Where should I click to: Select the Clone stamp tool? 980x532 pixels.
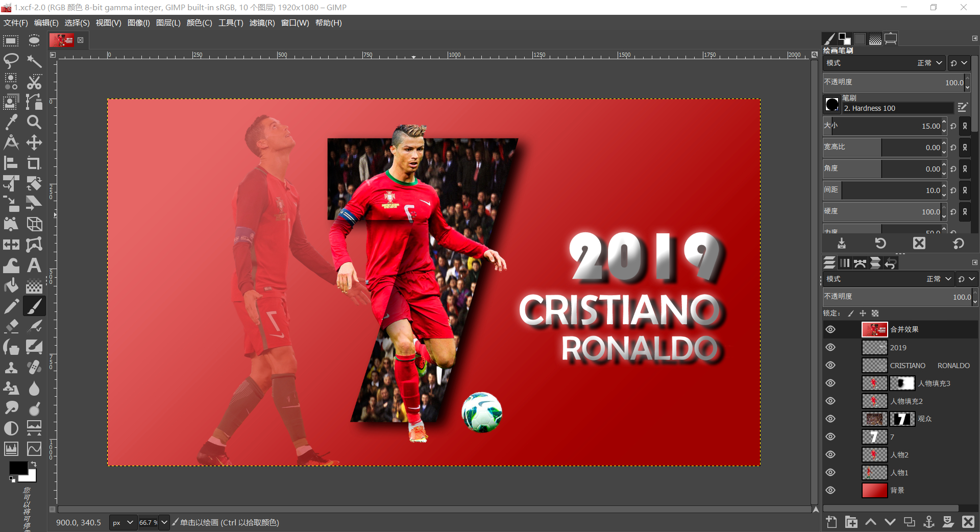point(11,367)
